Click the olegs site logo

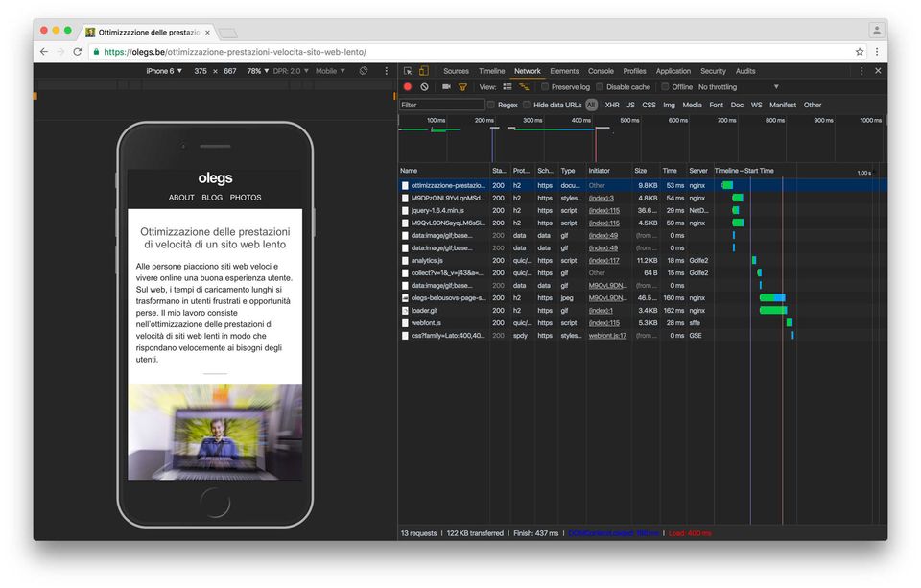215,178
